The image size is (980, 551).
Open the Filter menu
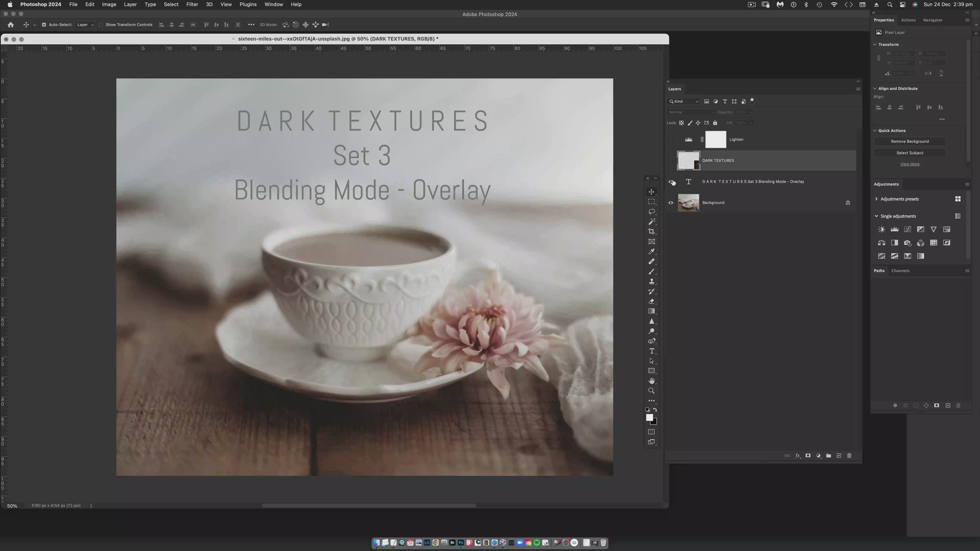click(192, 4)
